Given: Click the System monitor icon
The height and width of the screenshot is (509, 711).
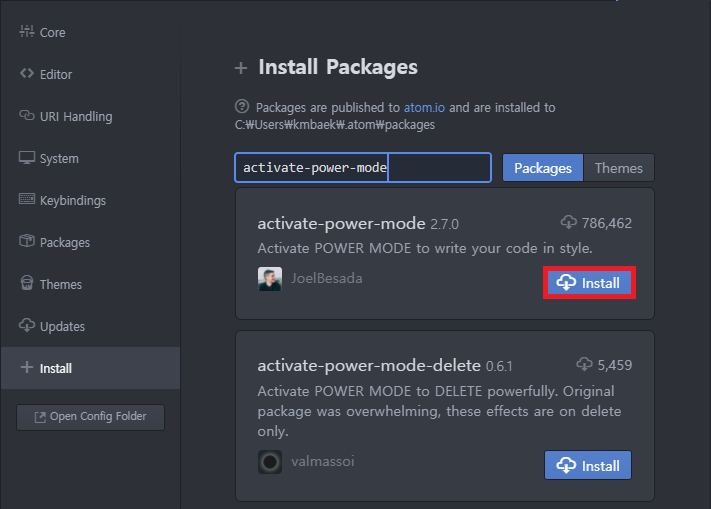Looking at the screenshot, I should pos(27,157).
